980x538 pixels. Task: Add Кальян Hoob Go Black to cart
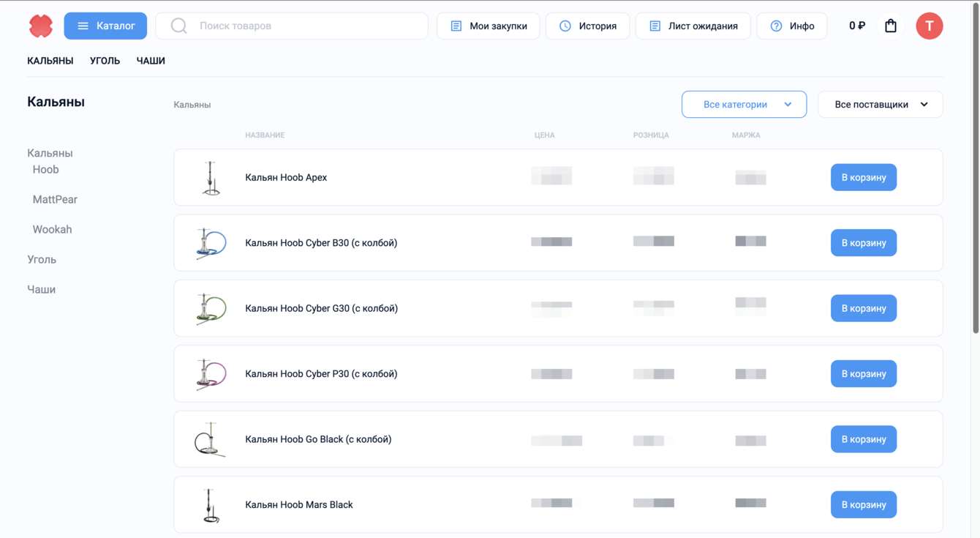pyautogui.click(x=863, y=439)
